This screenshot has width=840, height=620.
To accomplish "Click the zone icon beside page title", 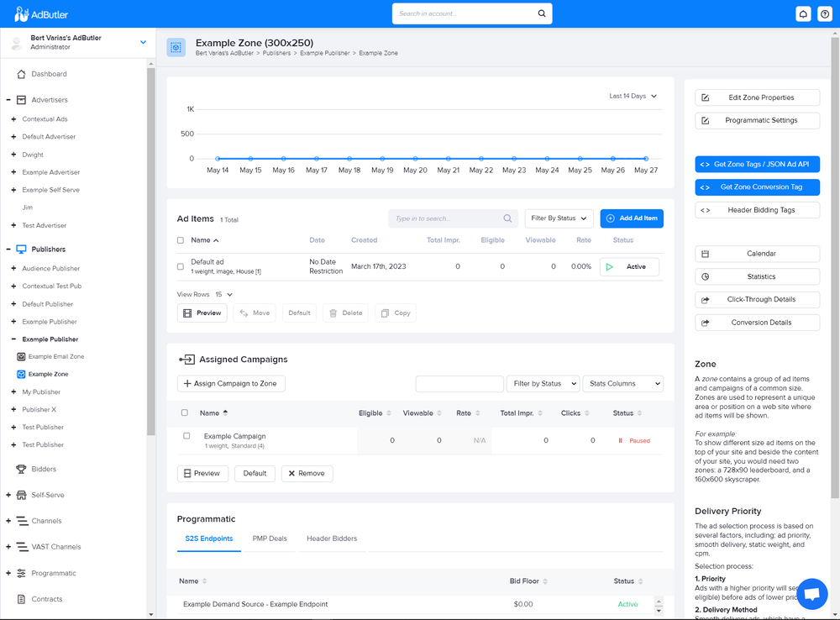I will (x=176, y=47).
